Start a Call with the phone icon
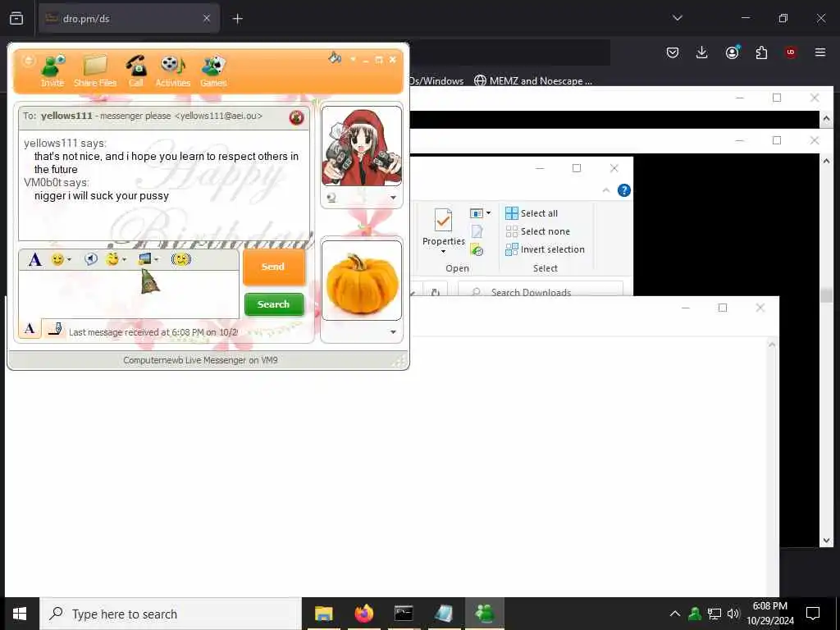 pos(136,71)
